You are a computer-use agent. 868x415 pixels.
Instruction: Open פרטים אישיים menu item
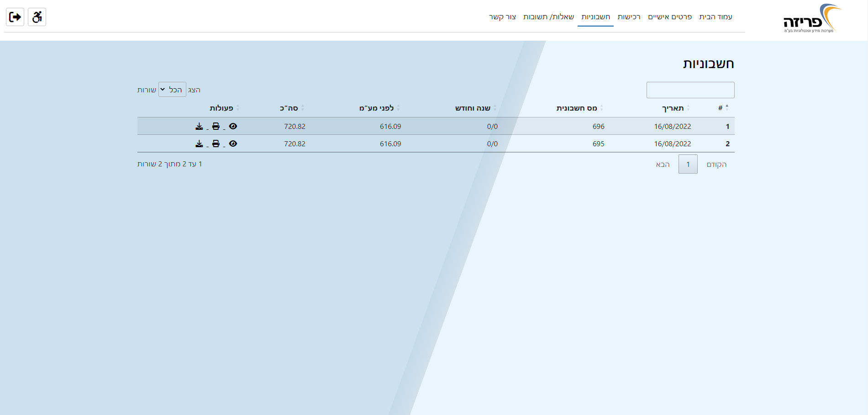pyautogui.click(x=670, y=17)
